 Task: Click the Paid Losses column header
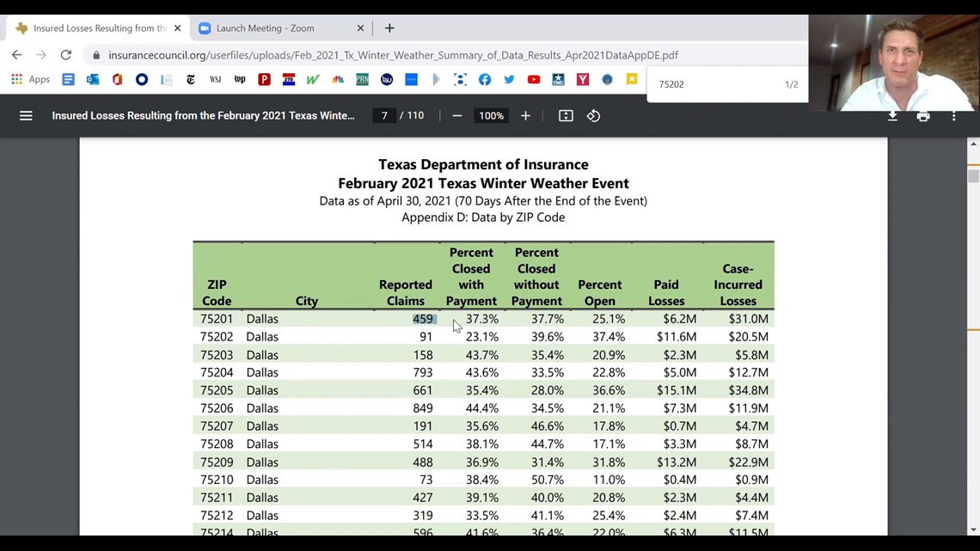coord(666,292)
